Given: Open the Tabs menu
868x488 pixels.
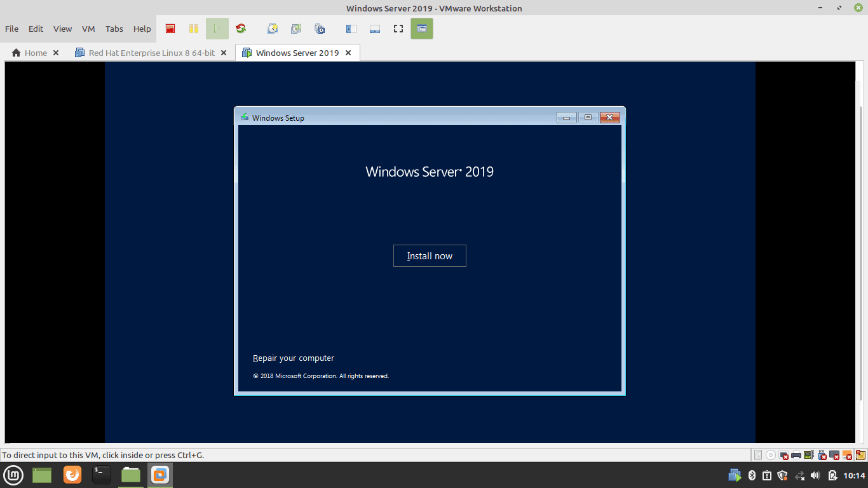Looking at the screenshot, I should pos(114,29).
